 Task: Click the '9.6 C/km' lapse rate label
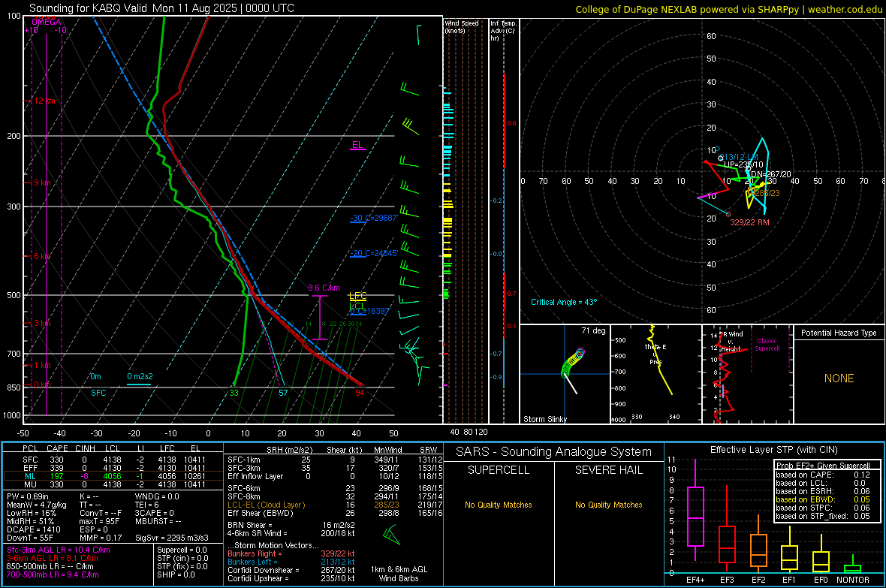click(324, 288)
